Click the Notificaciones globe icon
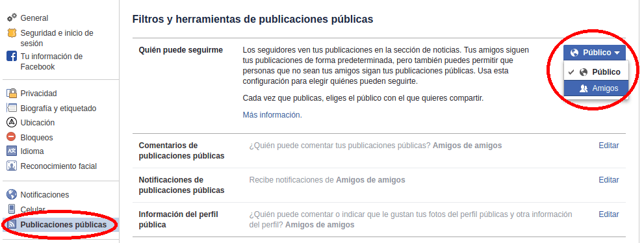The width and height of the screenshot is (644, 243). tap(12, 194)
